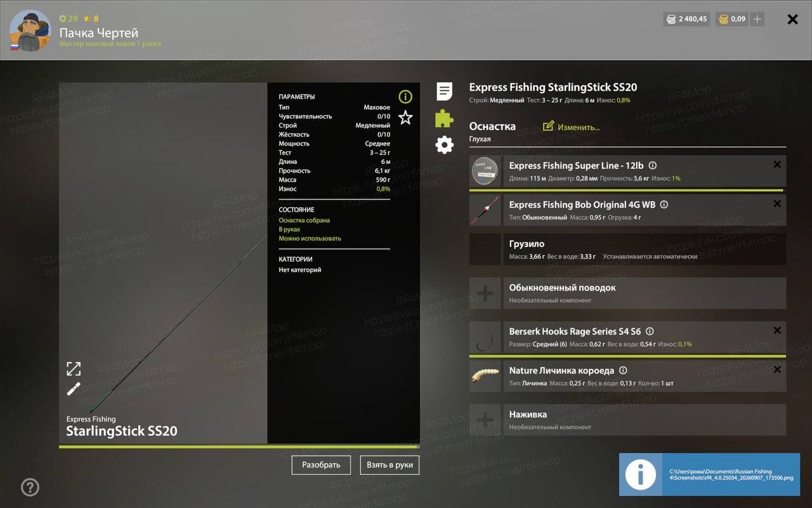Click the Super Line spool thumbnail

(x=485, y=171)
